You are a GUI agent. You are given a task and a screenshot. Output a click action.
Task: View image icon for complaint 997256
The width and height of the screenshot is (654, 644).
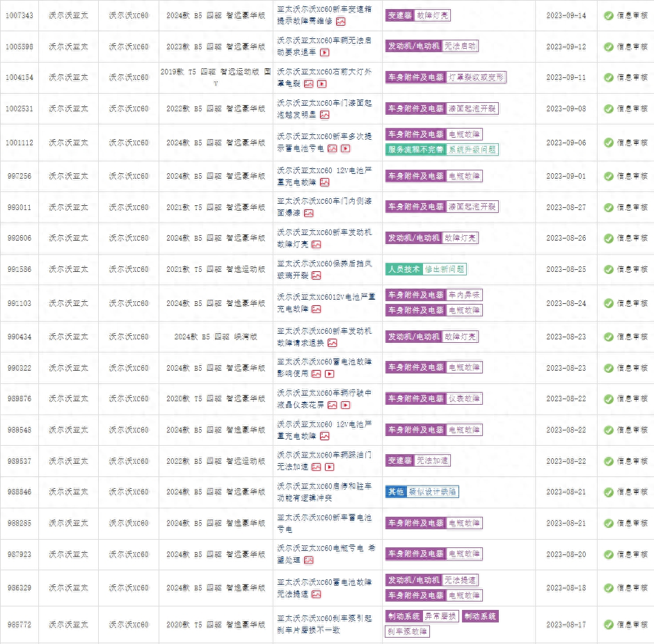[324, 182]
